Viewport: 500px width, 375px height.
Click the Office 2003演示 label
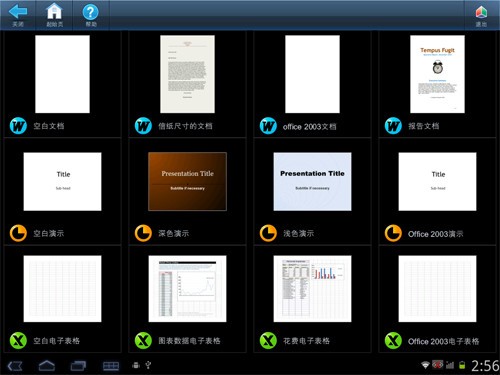tap(436, 234)
